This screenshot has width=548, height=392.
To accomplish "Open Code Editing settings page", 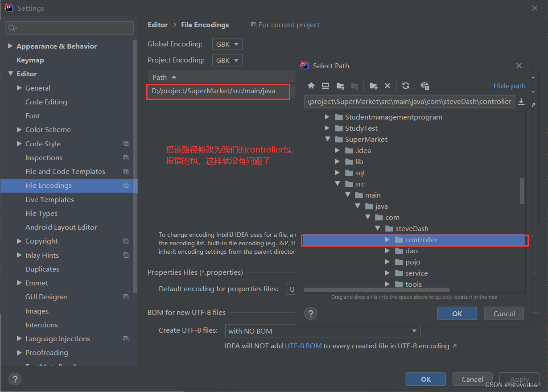I will coord(46,102).
